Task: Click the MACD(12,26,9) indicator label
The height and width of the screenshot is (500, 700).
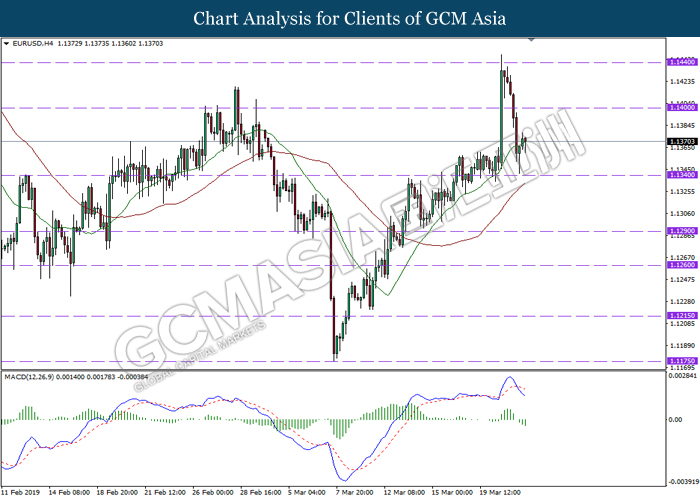Action: click(x=29, y=377)
